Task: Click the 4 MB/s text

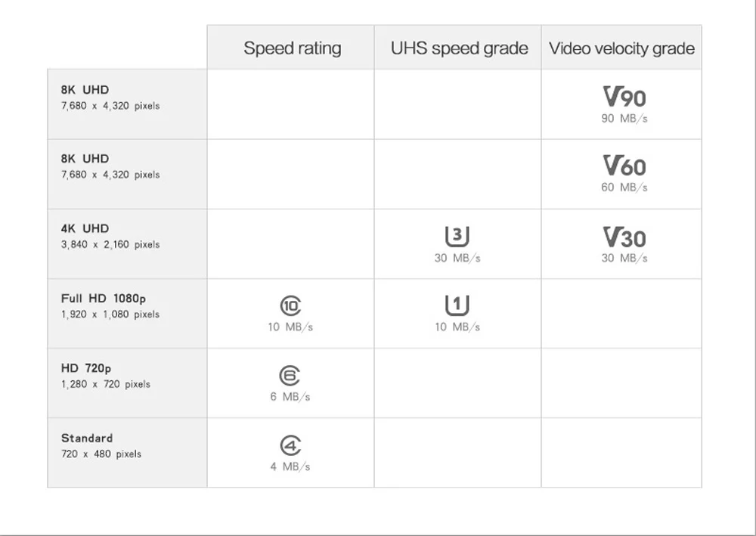Action: point(290,466)
